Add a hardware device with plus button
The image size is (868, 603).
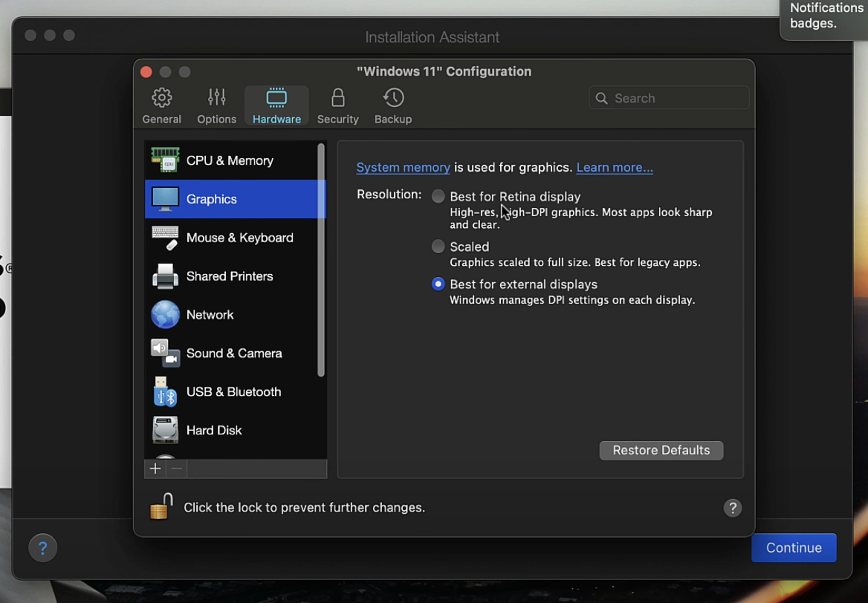(155, 469)
